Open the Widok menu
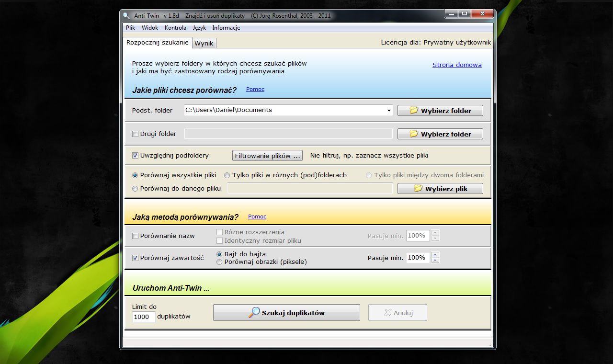613x364 pixels. 150,28
